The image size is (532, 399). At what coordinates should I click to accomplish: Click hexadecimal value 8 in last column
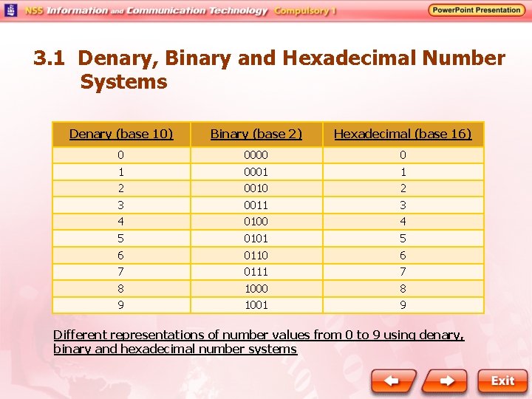click(x=403, y=289)
